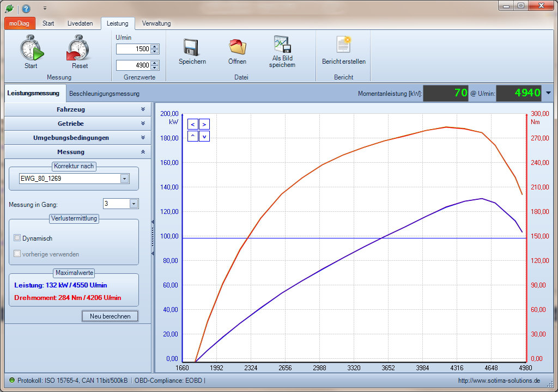Expand the Getriebe section
Image resolution: width=558 pixels, height=392 pixels.
tap(78, 124)
